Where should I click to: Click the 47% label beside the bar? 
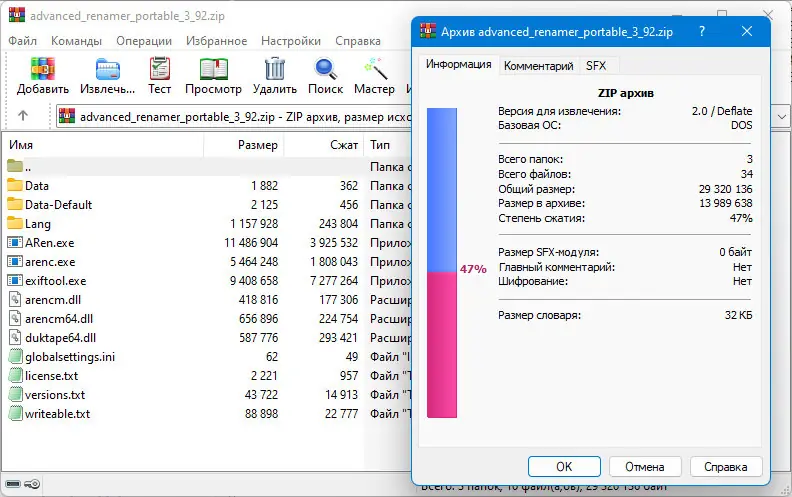click(473, 269)
